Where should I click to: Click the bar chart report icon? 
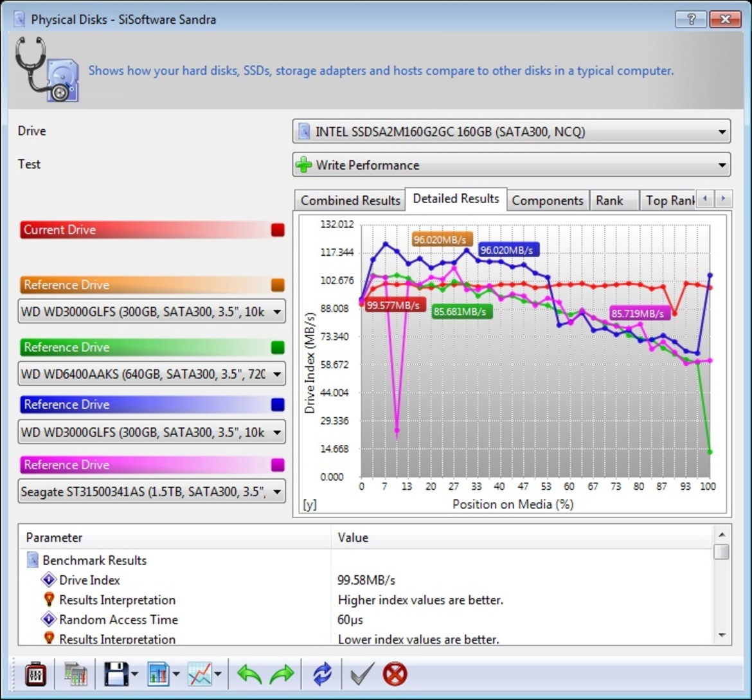pyautogui.click(x=158, y=674)
